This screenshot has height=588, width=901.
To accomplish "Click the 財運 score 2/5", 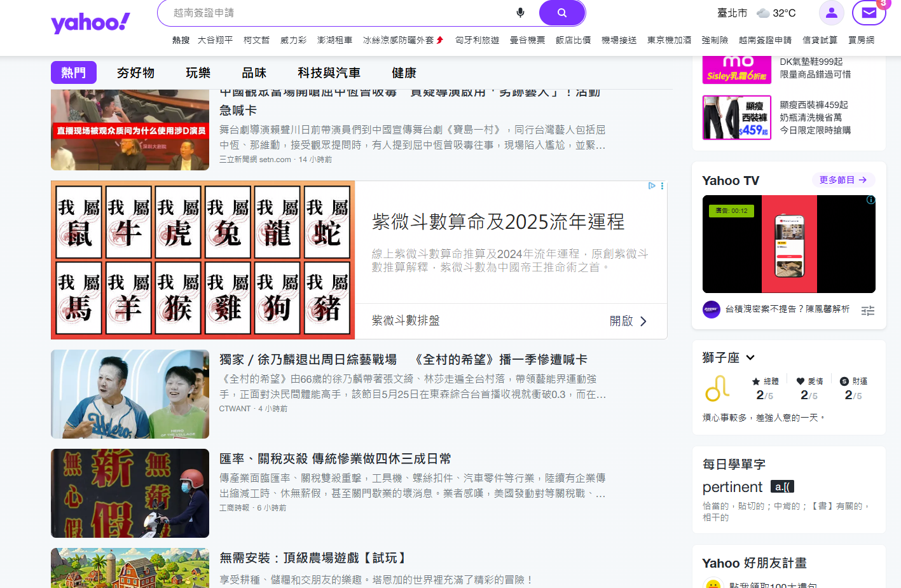I will coord(853,395).
